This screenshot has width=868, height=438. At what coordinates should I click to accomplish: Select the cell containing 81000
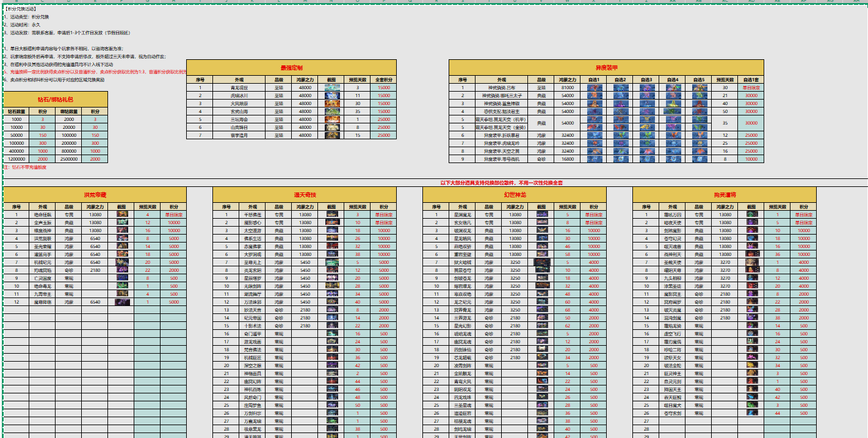567,87
